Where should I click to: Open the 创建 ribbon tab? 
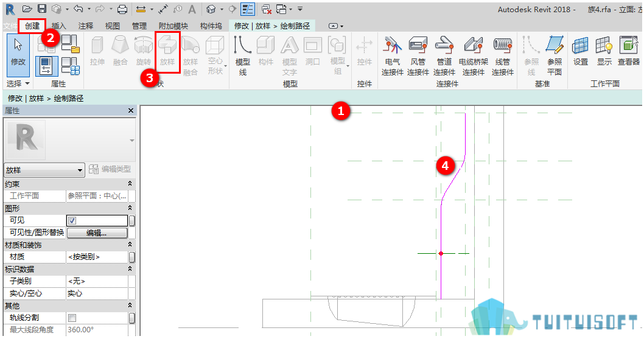point(32,26)
